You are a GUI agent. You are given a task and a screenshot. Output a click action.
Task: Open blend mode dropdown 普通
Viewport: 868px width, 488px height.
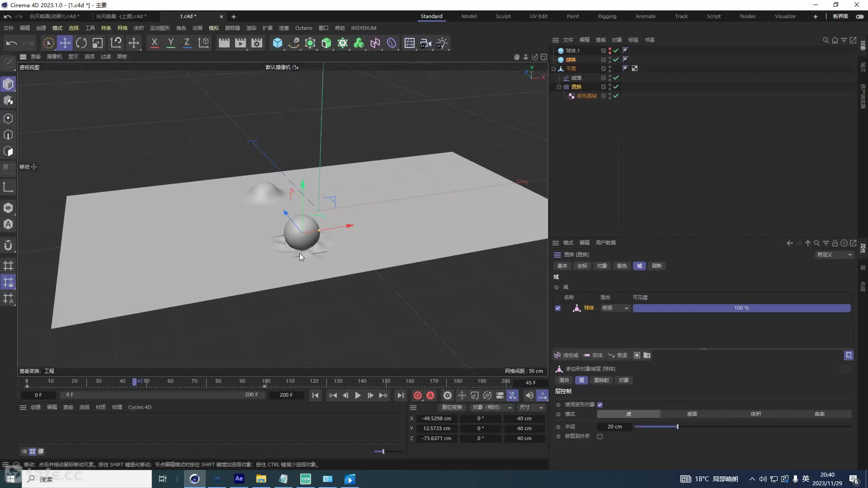(x=615, y=308)
